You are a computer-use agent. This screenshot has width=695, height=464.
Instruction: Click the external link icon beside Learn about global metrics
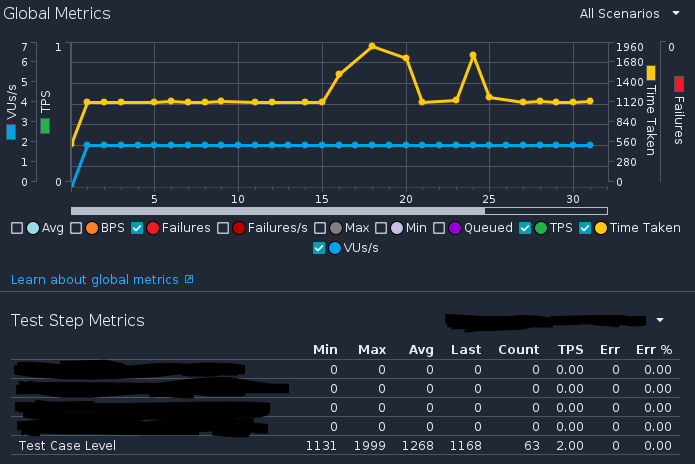click(x=189, y=280)
